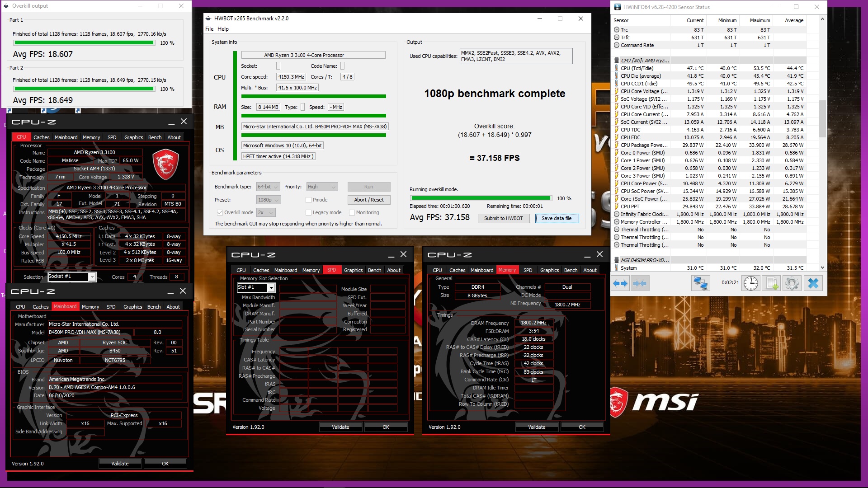Viewport: 868px width, 488px height.
Task: Click Thermal Throttling first row icon
Action: coord(617,230)
